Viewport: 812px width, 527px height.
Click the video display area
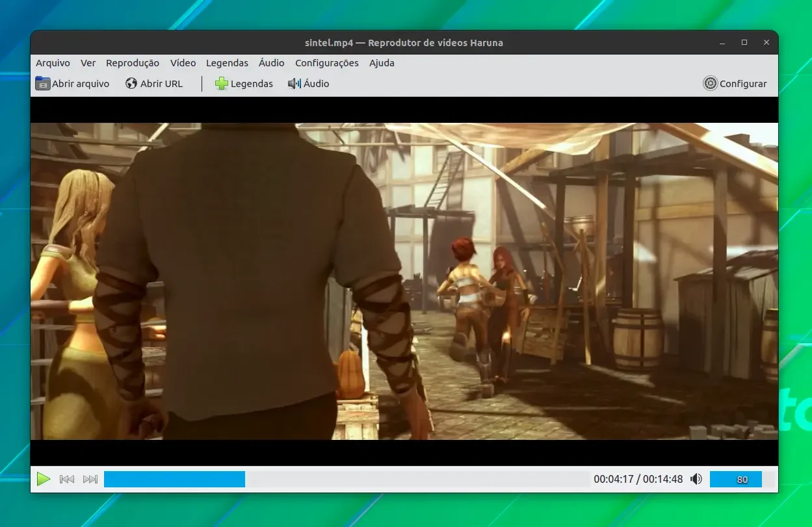coord(404,281)
